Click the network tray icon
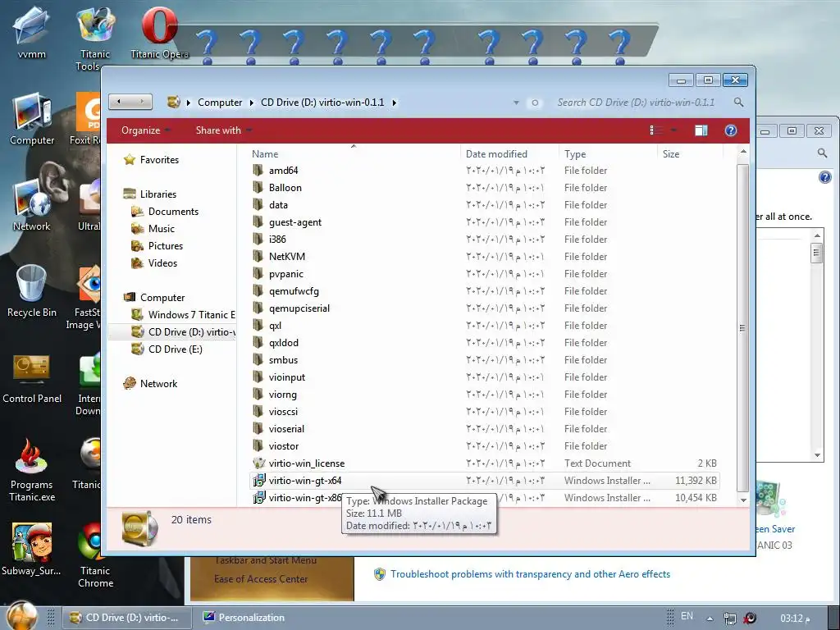The image size is (840, 630). coord(729,619)
